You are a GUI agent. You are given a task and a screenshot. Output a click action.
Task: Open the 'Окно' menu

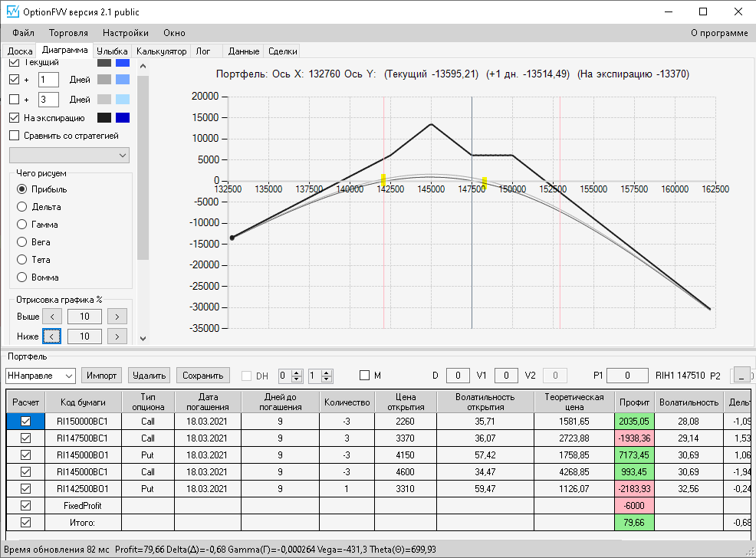point(174,33)
